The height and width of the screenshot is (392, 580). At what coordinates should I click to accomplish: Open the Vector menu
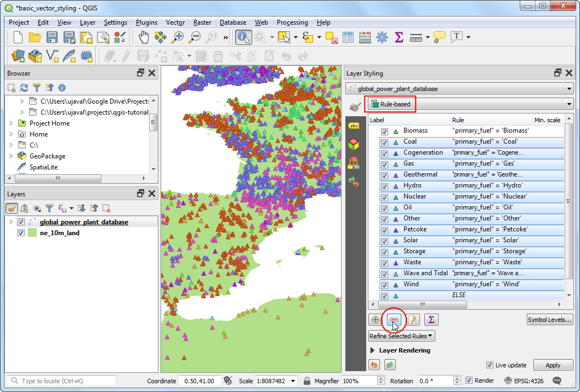pos(175,22)
